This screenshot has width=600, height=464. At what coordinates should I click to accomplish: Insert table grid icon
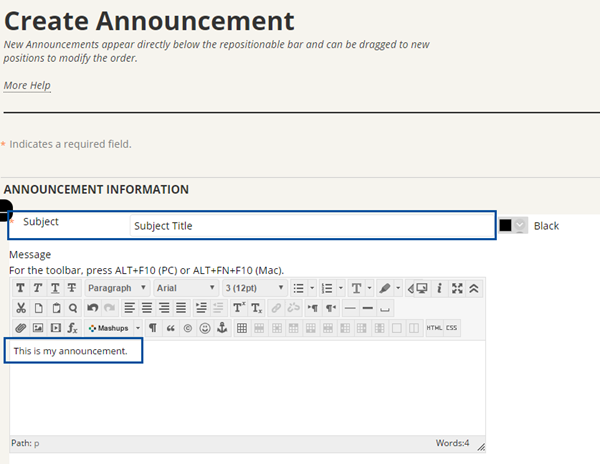pyautogui.click(x=242, y=328)
